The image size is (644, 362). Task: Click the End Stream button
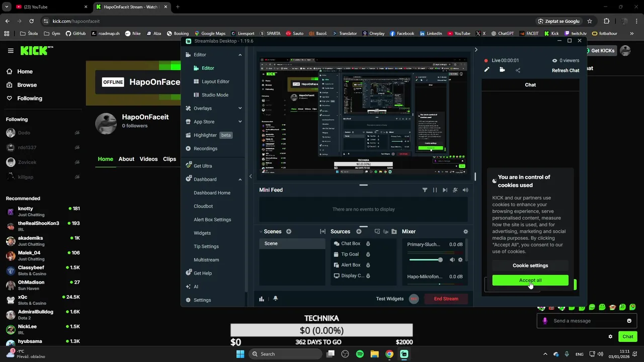click(446, 299)
